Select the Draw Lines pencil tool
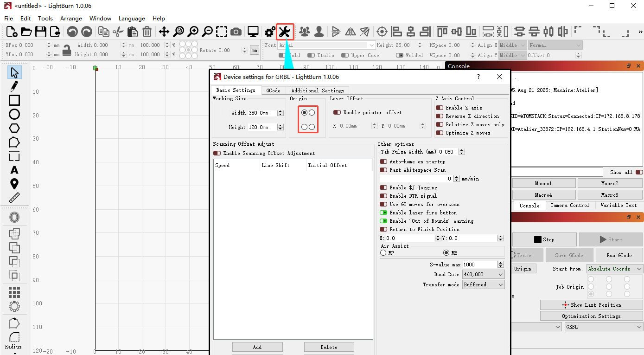644x355 pixels. point(14,86)
